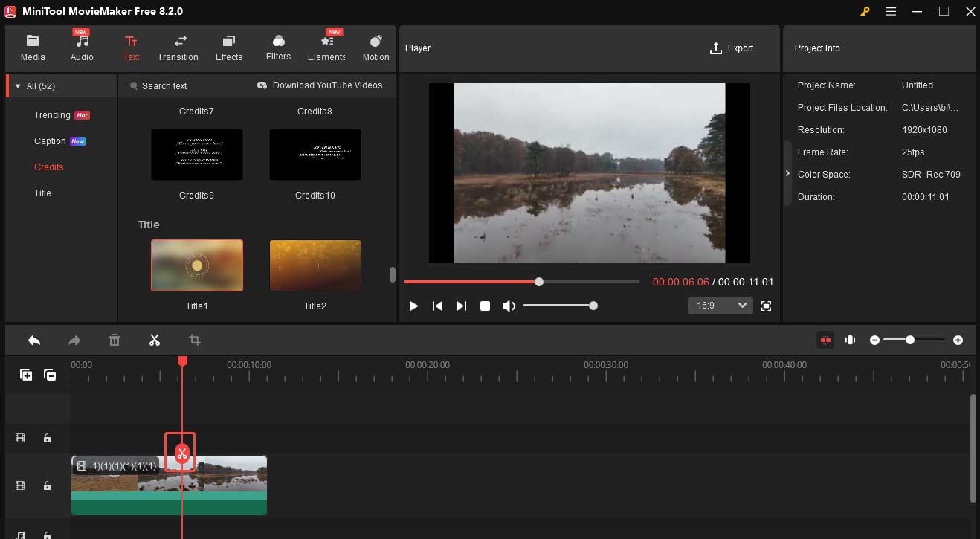Click the 25fps frame rate value

pos(912,152)
